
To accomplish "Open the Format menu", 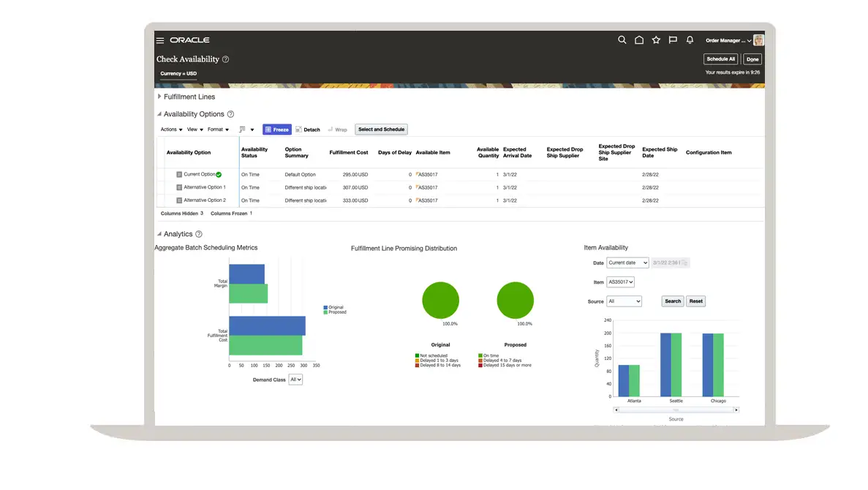I will (218, 129).
